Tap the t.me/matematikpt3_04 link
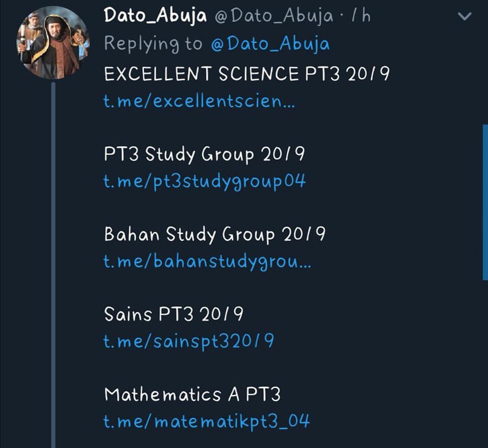This screenshot has height=448, width=488. [207, 421]
